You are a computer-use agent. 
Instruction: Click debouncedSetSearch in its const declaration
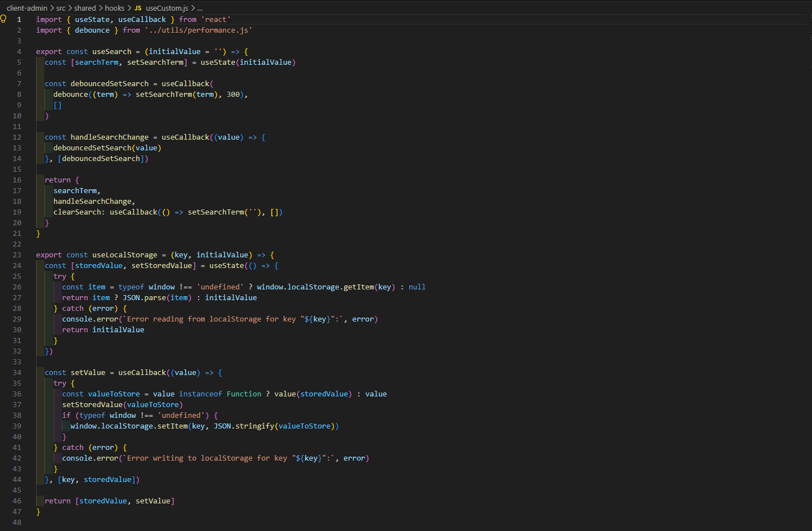tap(110, 83)
